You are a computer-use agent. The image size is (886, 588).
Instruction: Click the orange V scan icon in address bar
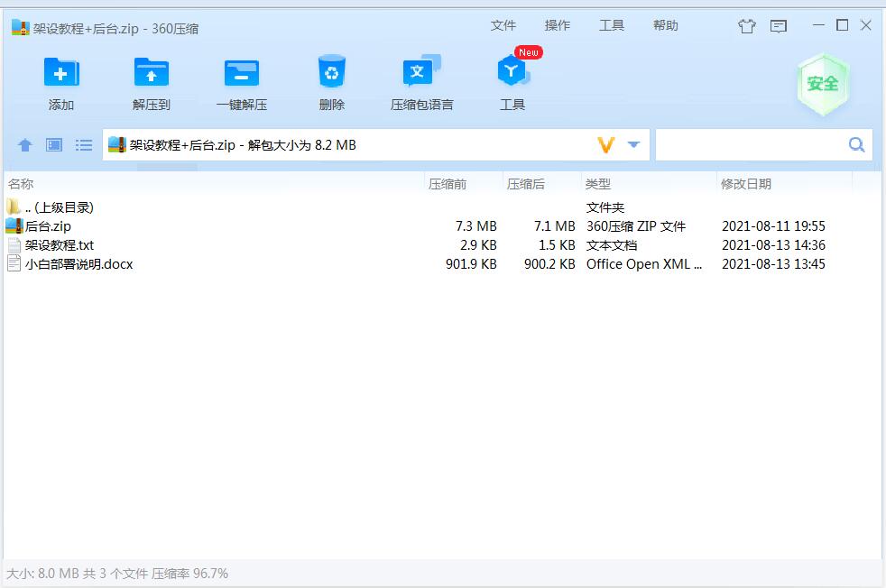[x=606, y=145]
